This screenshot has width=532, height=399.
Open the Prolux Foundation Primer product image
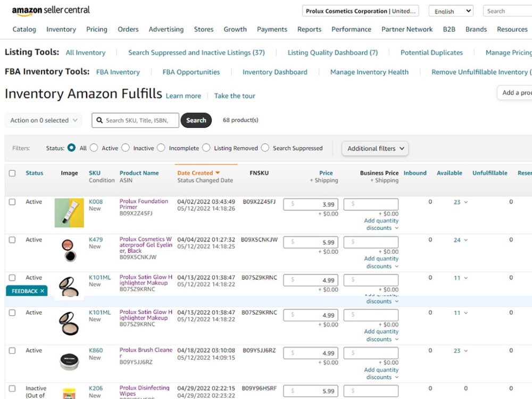69,213
